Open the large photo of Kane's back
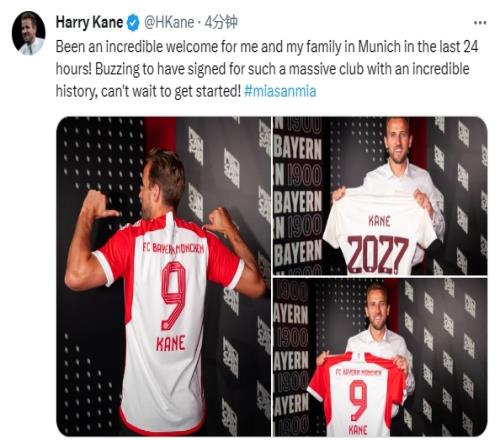Image resolution: width=500 pixels, height=440 pixels. [x=164, y=276]
